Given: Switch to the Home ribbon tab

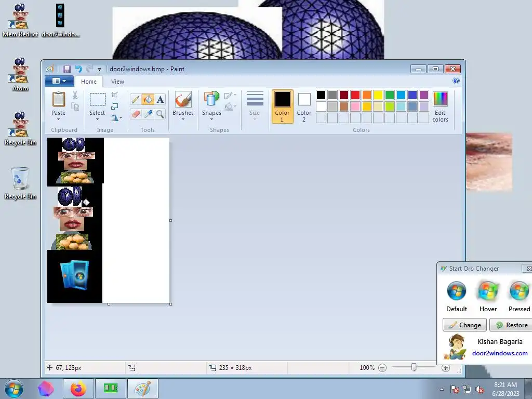Looking at the screenshot, I should 89,82.
